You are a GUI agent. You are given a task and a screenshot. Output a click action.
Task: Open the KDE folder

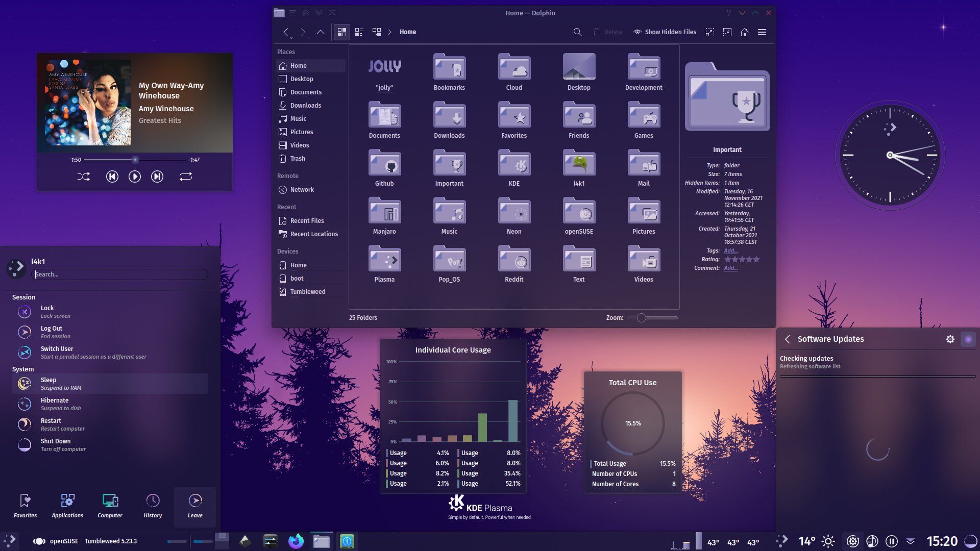point(514,168)
